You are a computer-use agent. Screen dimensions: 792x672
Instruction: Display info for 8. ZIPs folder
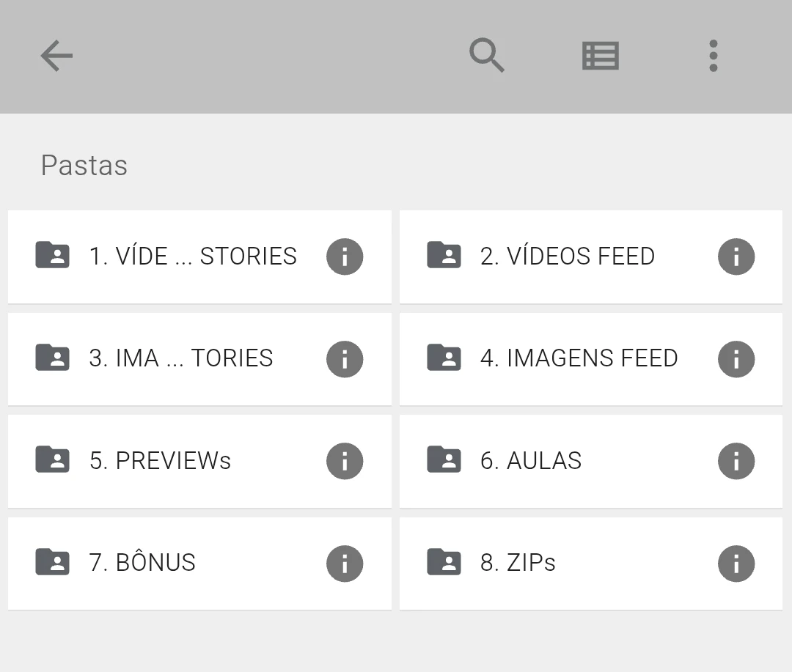tap(736, 564)
